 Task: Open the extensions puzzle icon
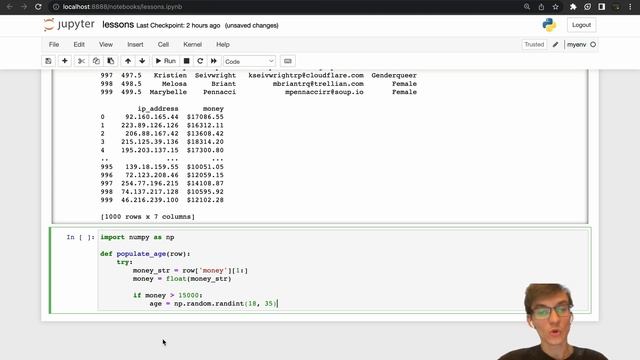click(573, 7)
